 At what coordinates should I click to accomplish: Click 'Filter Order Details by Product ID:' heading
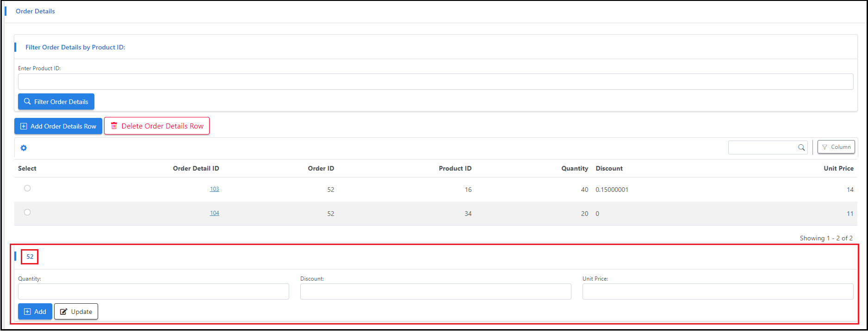tap(75, 47)
